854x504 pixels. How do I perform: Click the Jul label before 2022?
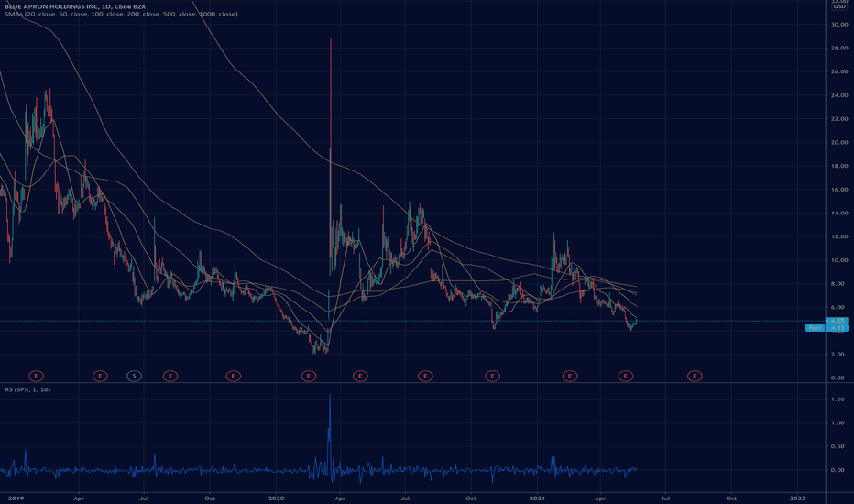665,498
